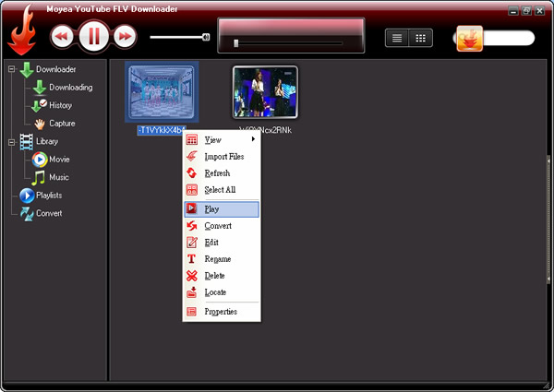Viewport: 554px width, 392px height.
Task: Select the Library tree label
Action: click(47, 141)
